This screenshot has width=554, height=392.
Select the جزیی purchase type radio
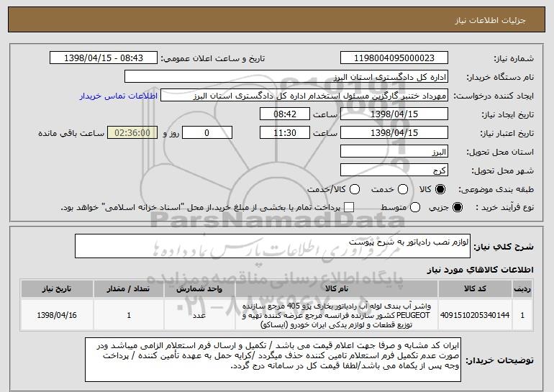(x=457, y=207)
